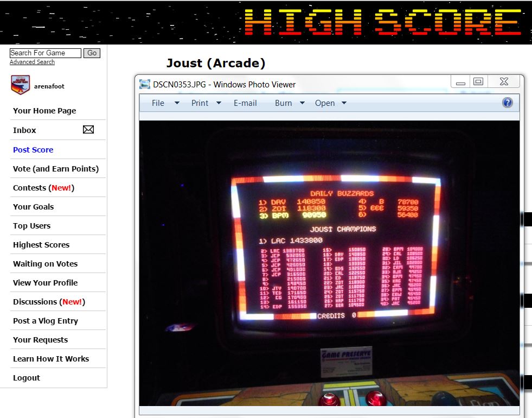Click the Logout link
532x418 pixels.
pyautogui.click(x=27, y=378)
